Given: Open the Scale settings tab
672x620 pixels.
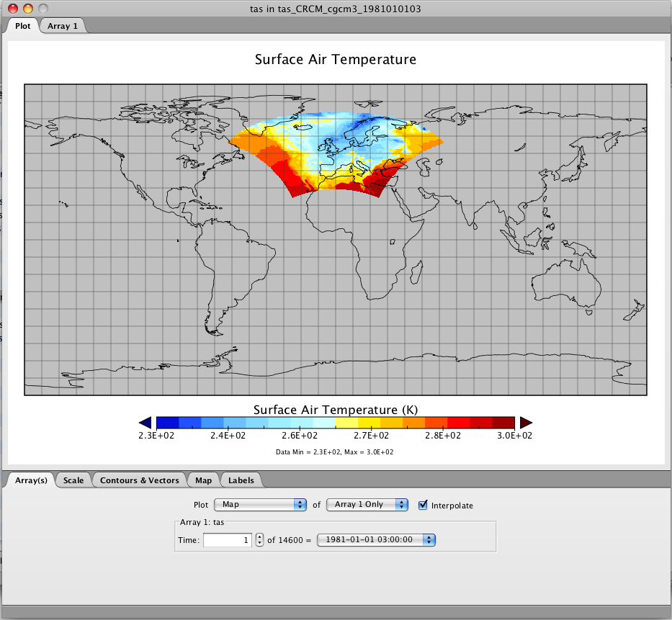Looking at the screenshot, I should point(73,480).
